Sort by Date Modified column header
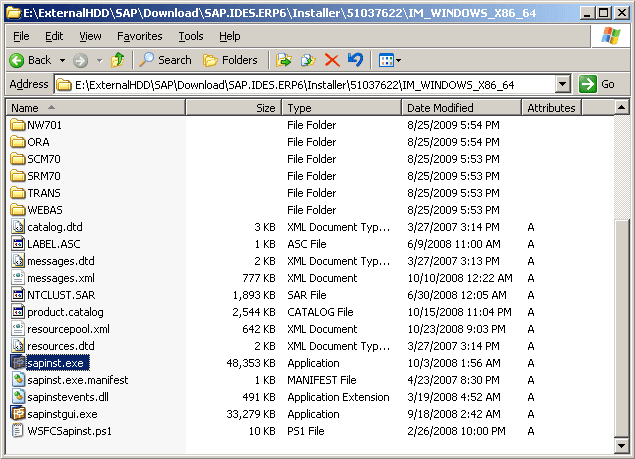 (461, 108)
